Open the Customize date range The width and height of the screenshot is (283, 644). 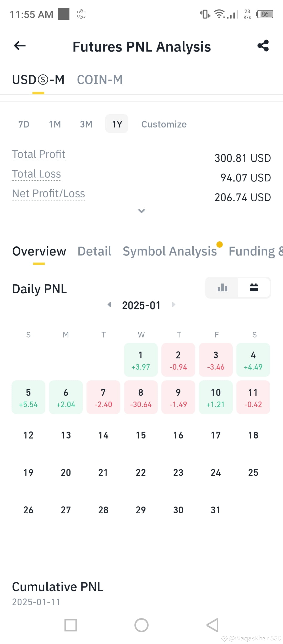[164, 124]
